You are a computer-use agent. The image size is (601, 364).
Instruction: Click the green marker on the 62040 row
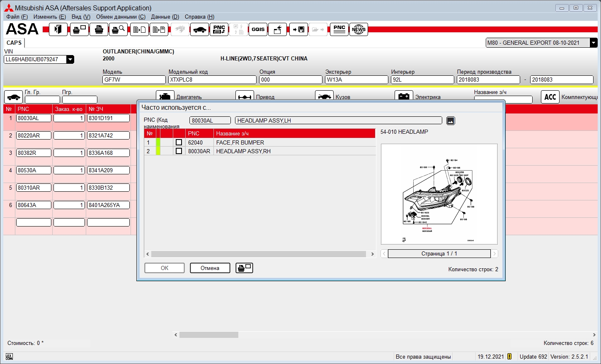coord(158,142)
